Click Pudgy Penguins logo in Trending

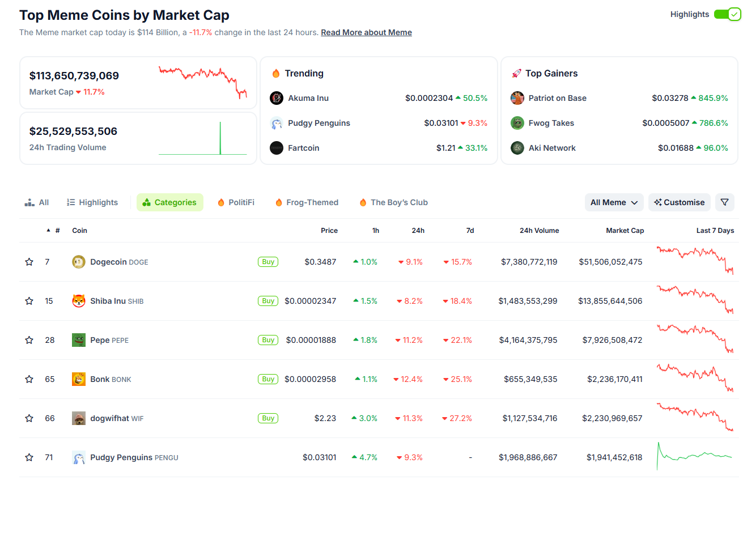[277, 123]
